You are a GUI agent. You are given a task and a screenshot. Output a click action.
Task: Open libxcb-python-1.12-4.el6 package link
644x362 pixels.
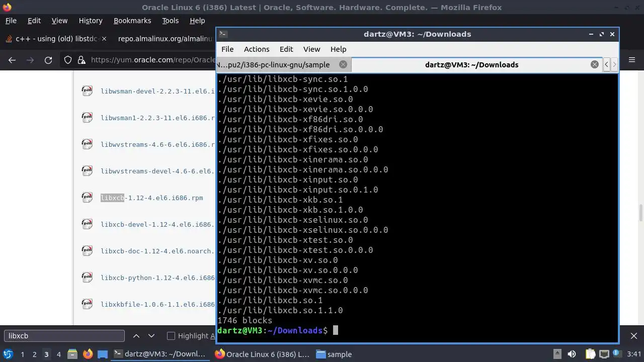click(x=157, y=278)
